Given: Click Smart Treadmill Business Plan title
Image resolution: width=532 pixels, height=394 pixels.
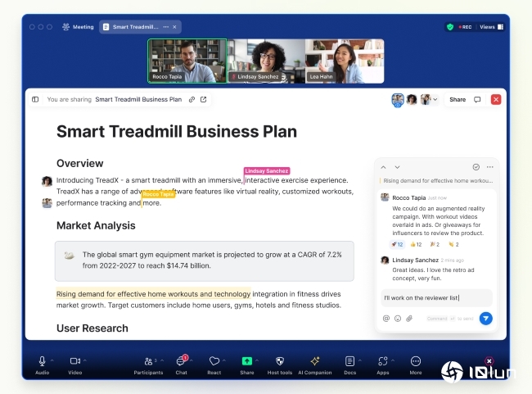Looking at the screenshot, I should (x=177, y=131).
